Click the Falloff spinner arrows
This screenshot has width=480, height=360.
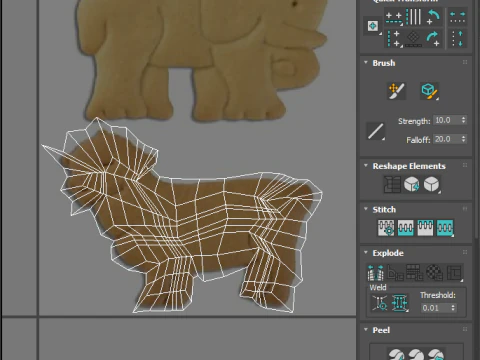[463, 139]
